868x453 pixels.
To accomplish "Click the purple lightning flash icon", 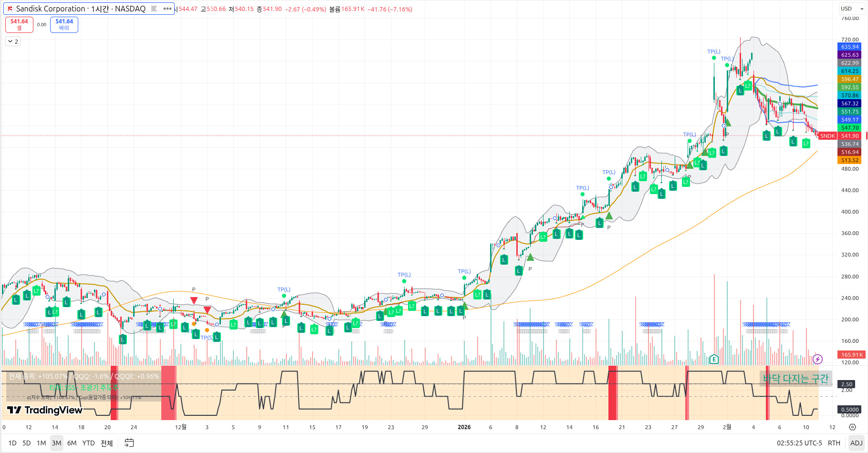I will [817, 359].
